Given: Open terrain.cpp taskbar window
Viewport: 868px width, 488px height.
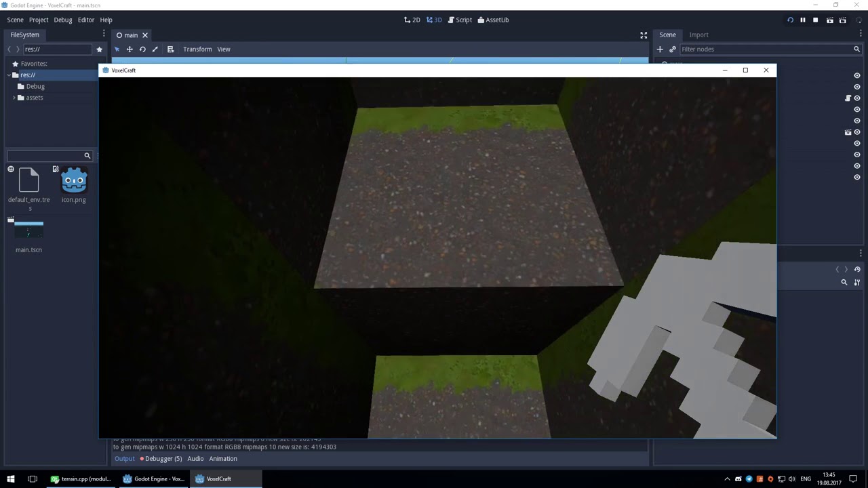Looking at the screenshot, I should click(x=81, y=479).
